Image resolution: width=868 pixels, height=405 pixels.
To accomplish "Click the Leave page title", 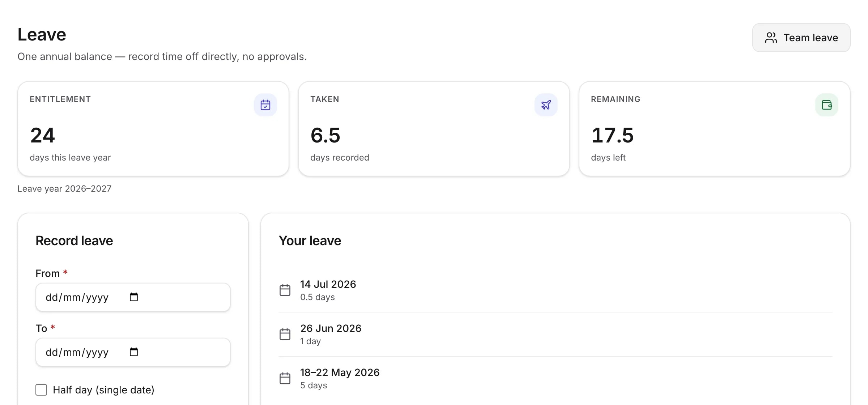I will tap(42, 35).
